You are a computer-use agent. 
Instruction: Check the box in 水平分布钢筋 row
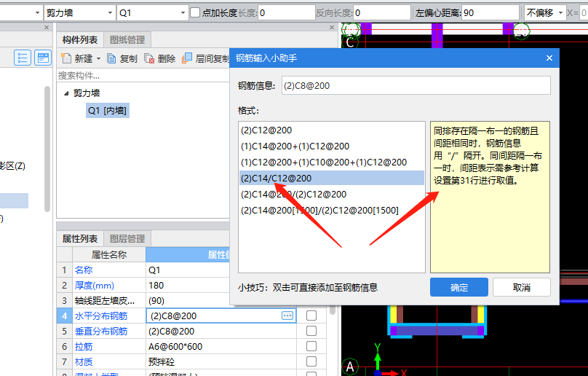[311, 316]
